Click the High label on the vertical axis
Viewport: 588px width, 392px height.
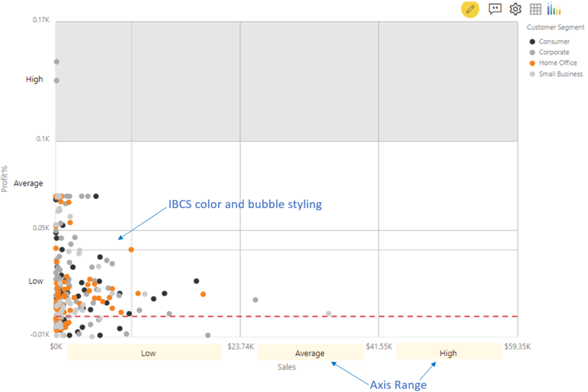(x=34, y=79)
